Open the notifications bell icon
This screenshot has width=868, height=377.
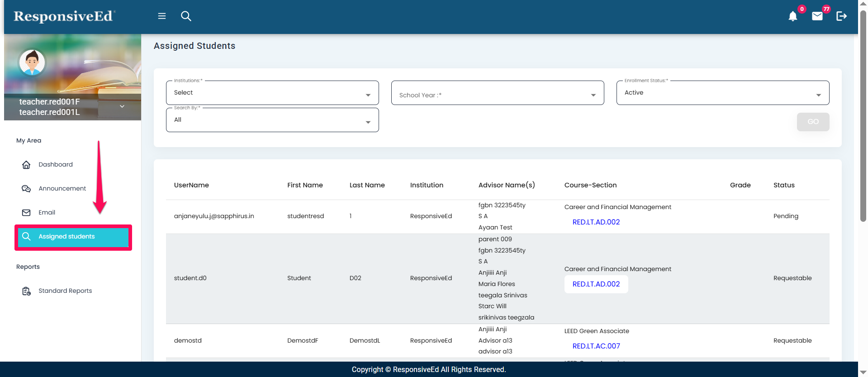792,17
